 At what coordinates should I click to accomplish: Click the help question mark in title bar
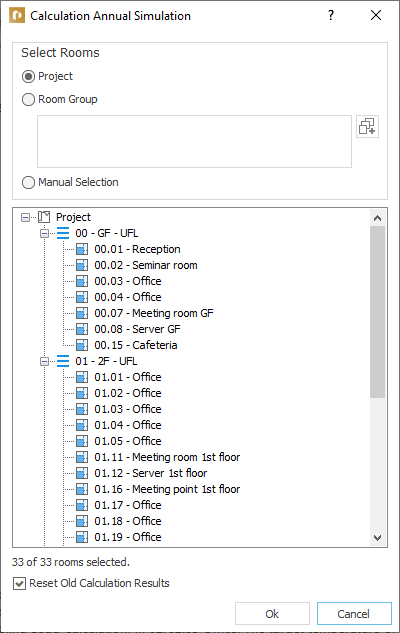point(331,15)
